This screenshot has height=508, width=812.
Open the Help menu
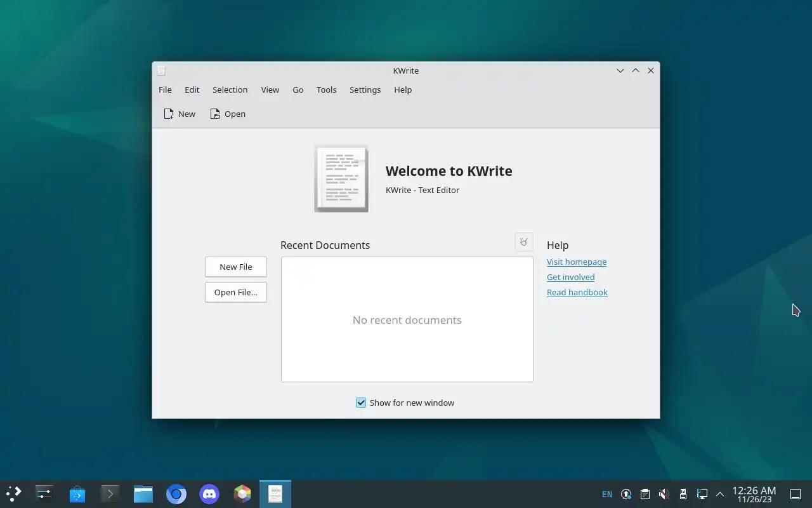[x=403, y=90]
